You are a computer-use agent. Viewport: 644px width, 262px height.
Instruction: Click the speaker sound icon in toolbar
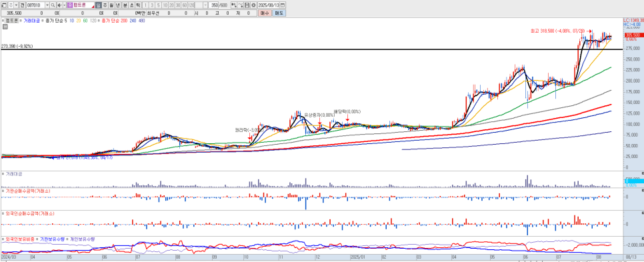coord(59,5)
